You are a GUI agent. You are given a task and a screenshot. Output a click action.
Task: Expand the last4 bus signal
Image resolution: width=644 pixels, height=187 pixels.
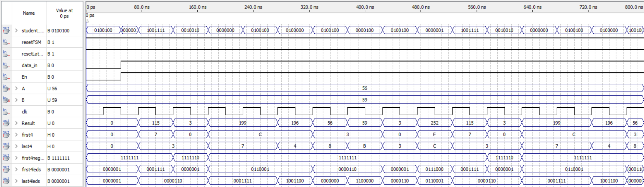click(x=16, y=147)
